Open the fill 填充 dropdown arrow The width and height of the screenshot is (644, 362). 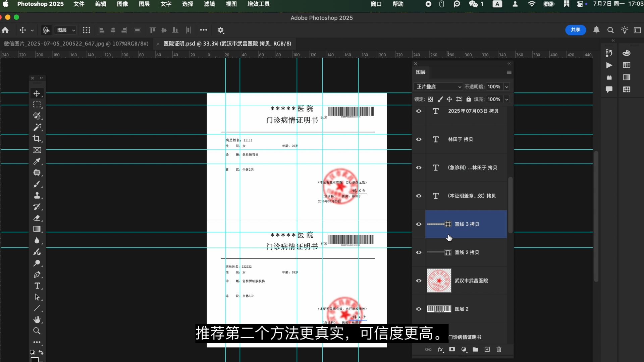click(x=507, y=99)
